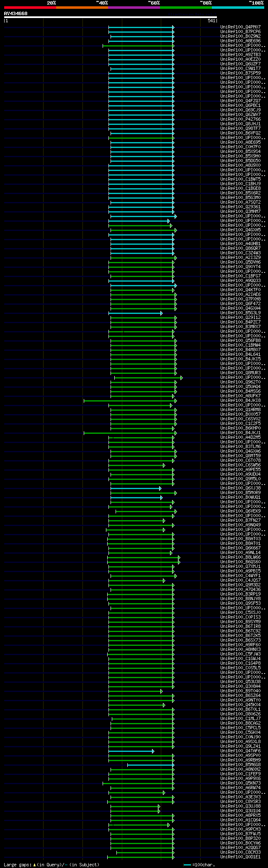Image resolution: width=268 pixels, height=868 pixels.
Task: Select the UniRef100_C0H7F0 label
Action: coord(240,147)
